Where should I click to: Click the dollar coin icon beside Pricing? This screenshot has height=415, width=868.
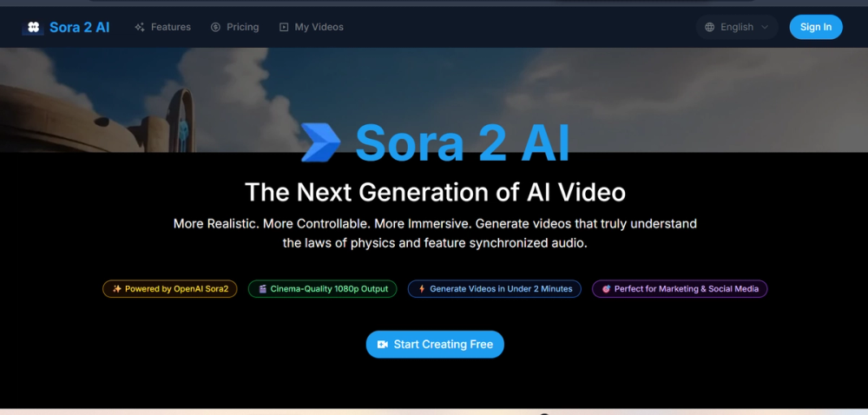215,27
